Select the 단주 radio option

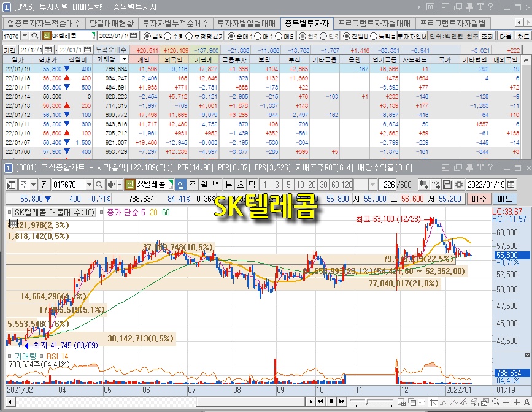click(x=323, y=36)
